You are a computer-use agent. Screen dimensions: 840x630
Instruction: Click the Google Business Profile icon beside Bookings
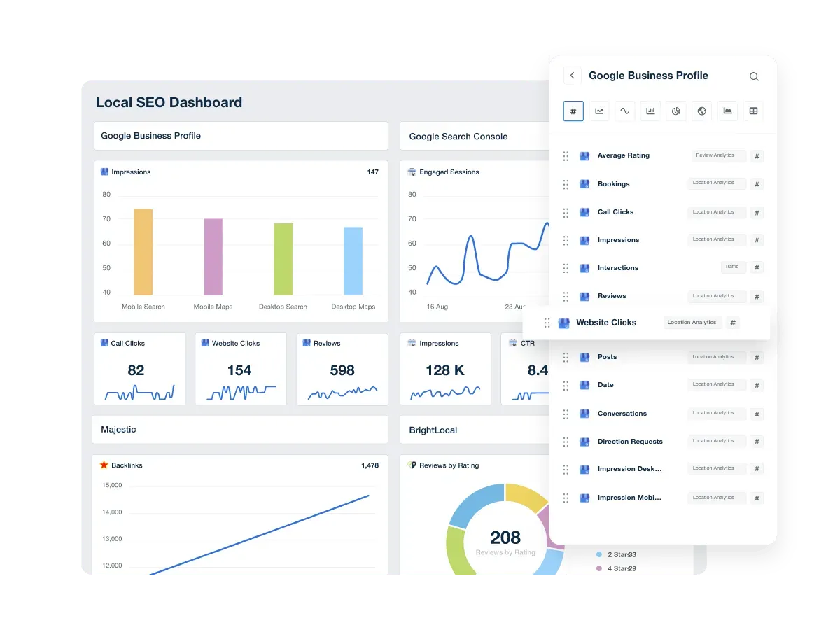click(x=584, y=184)
